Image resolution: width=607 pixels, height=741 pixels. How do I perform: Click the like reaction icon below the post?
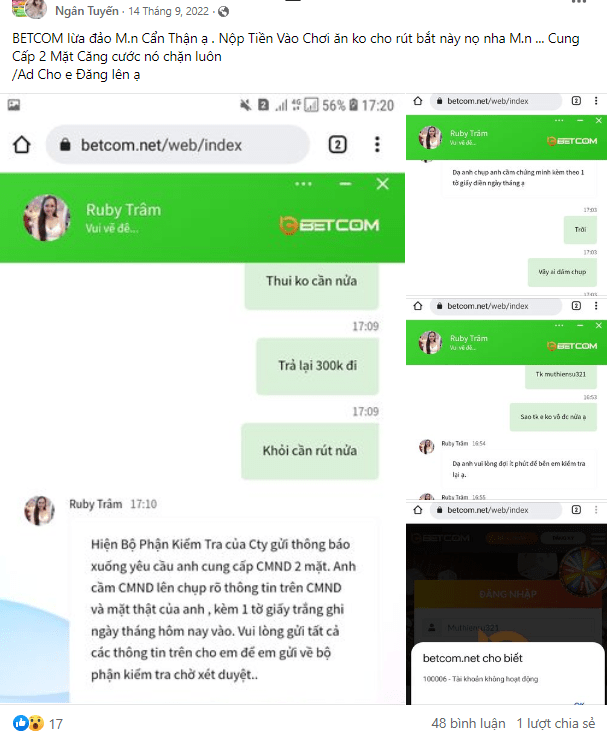[x=20, y=723]
